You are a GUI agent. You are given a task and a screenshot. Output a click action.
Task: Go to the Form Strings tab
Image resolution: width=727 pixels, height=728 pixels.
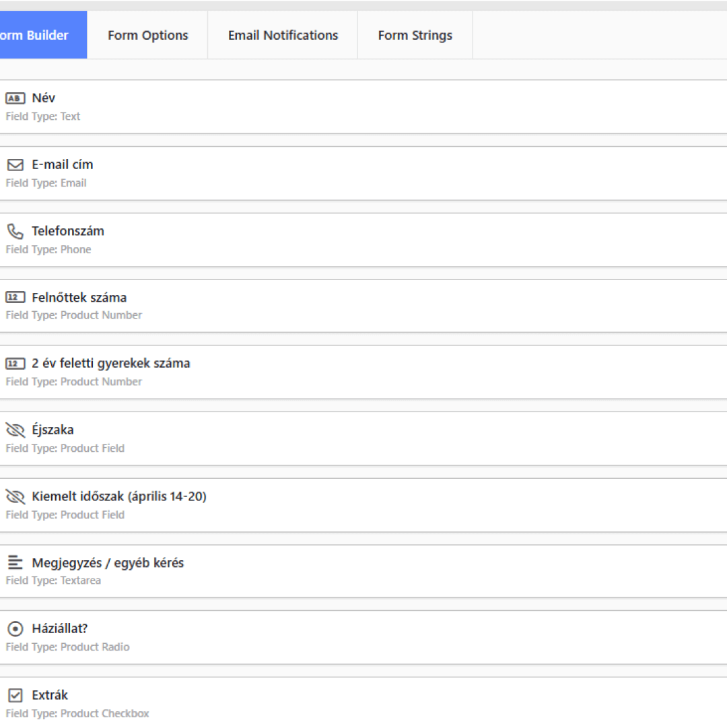(415, 36)
